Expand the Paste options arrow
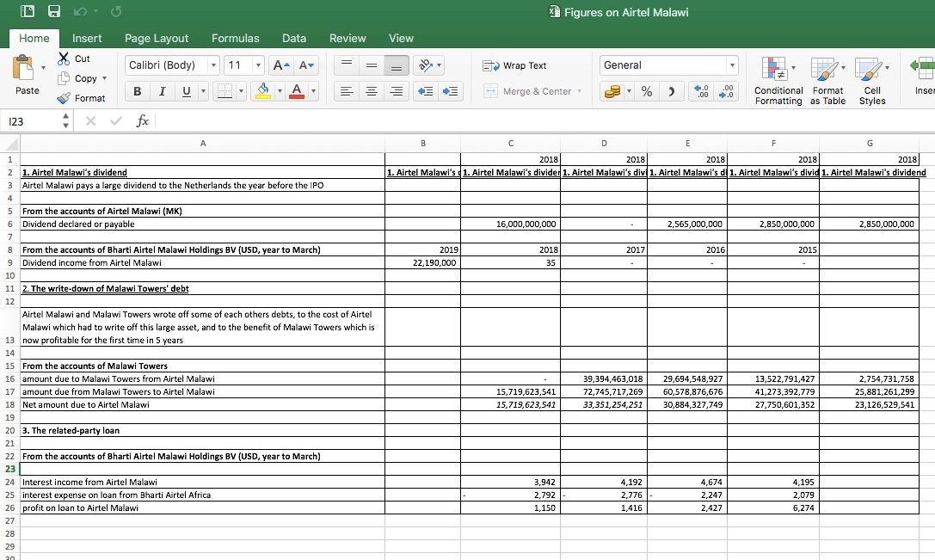935x560 pixels. [x=43, y=68]
